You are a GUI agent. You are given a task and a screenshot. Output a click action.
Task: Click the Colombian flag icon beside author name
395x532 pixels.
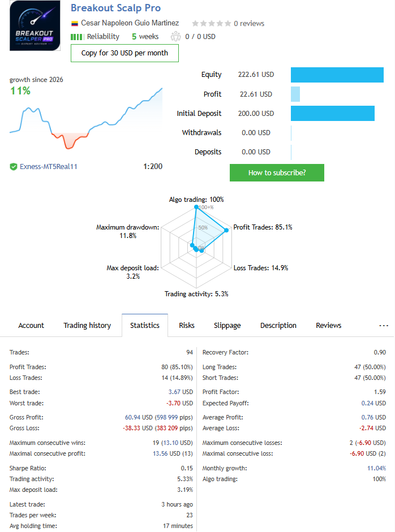coord(74,23)
